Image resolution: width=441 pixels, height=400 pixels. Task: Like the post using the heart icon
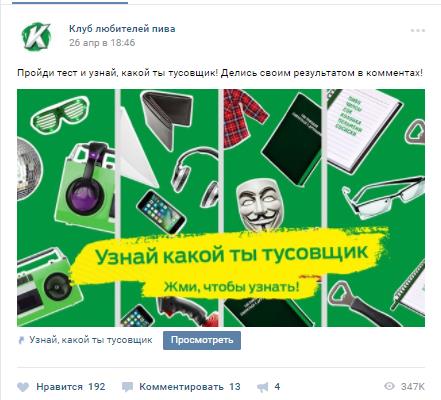23,387
